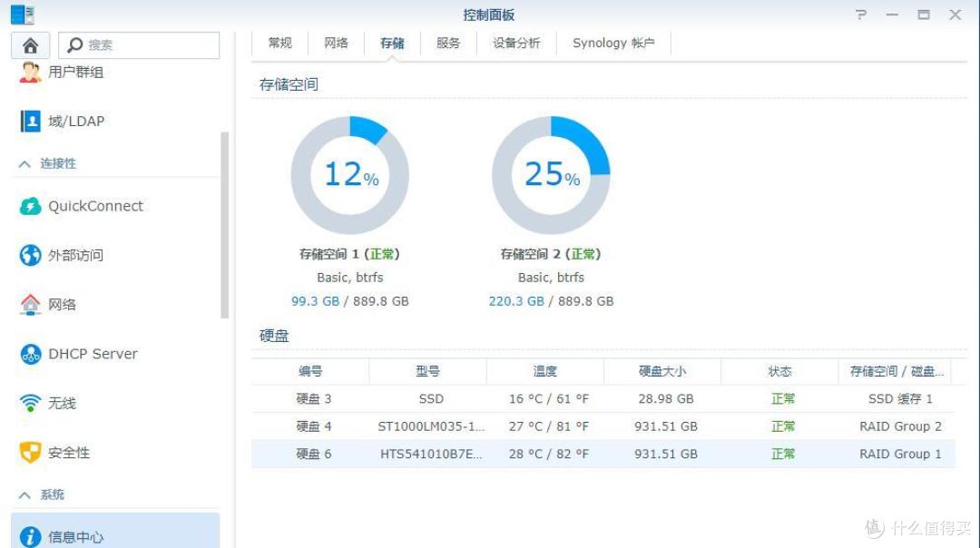Open the Synology Account (Synology 帐户) tab

pos(613,44)
